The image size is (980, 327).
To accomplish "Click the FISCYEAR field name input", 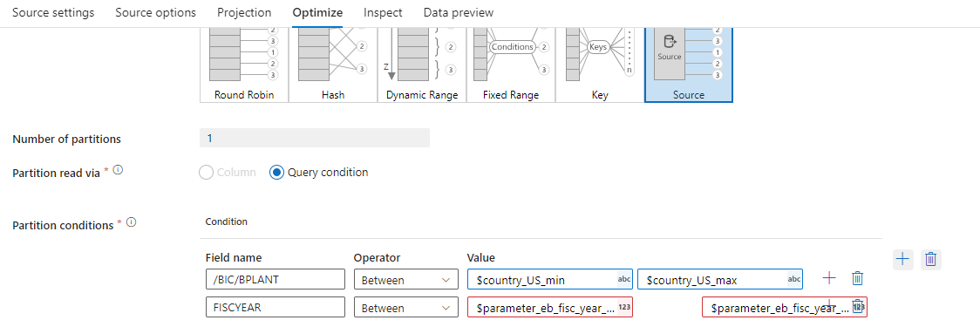I will [x=275, y=308].
